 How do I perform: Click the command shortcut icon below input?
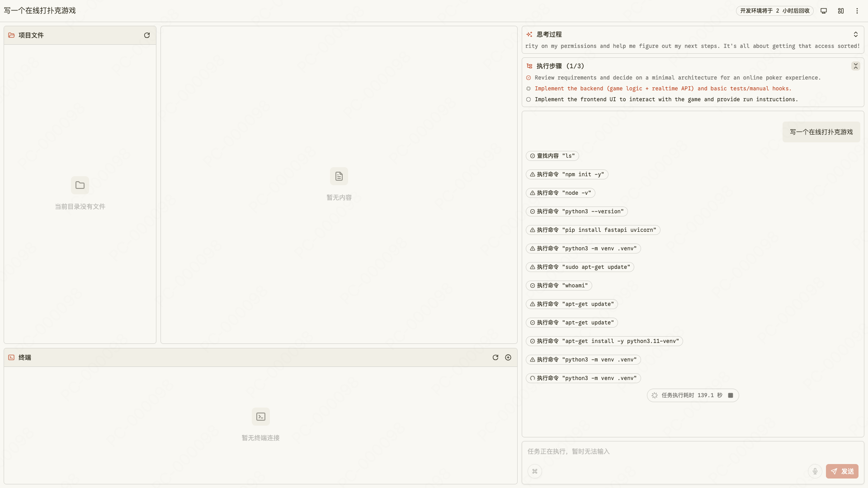535,471
